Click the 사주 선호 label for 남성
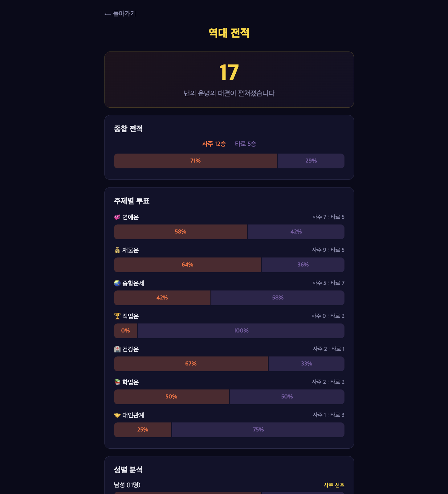The image size is (448, 494). click(x=334, y=485)
